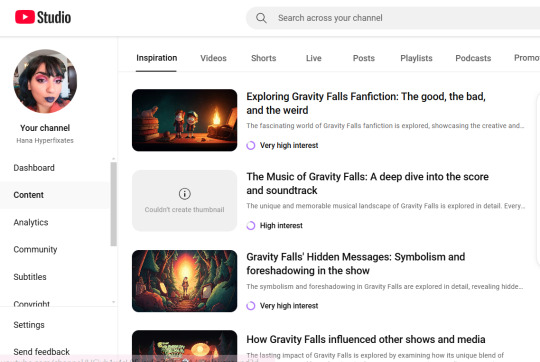This screenshot has height=362, width=540.
Task: Switch to the Live tab
Action: [x=314, y=58]
